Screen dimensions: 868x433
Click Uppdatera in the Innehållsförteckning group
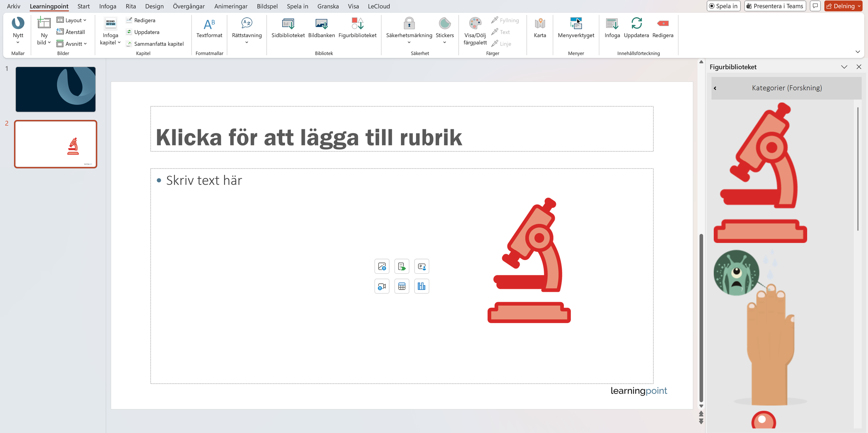point(636,27)
